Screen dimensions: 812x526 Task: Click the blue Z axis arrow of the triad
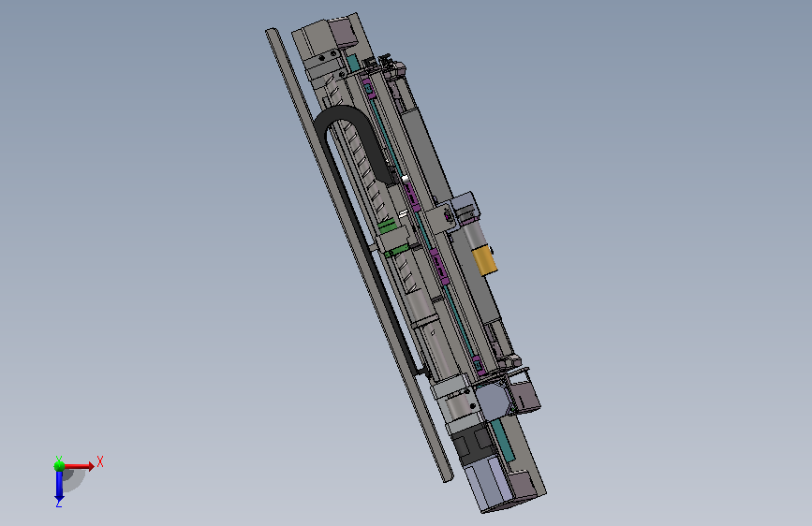pyautogui.click(x=59, y=487)
